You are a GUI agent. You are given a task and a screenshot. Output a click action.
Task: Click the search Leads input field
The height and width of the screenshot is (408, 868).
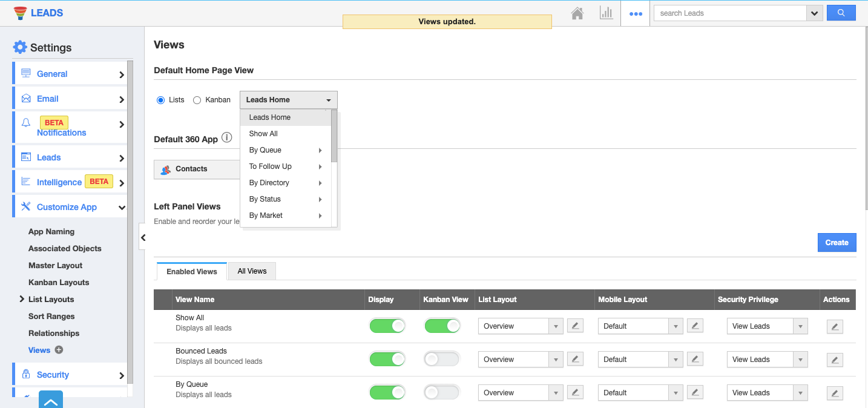[730, 13]
